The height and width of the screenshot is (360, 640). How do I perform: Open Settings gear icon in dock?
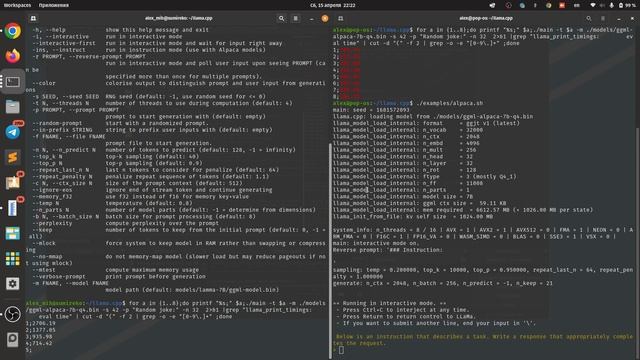(x=13, y=284)
